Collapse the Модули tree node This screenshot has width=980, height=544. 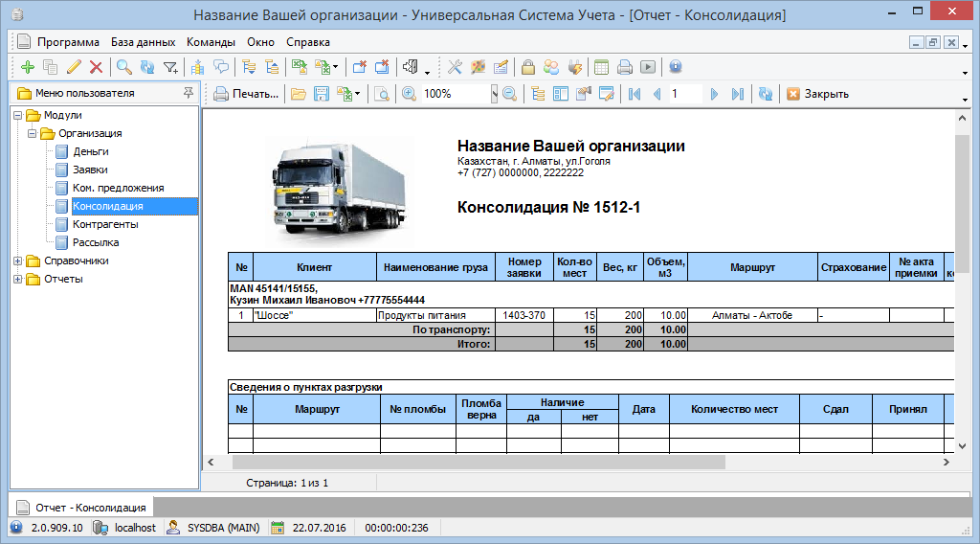click(x=18, y=116)
